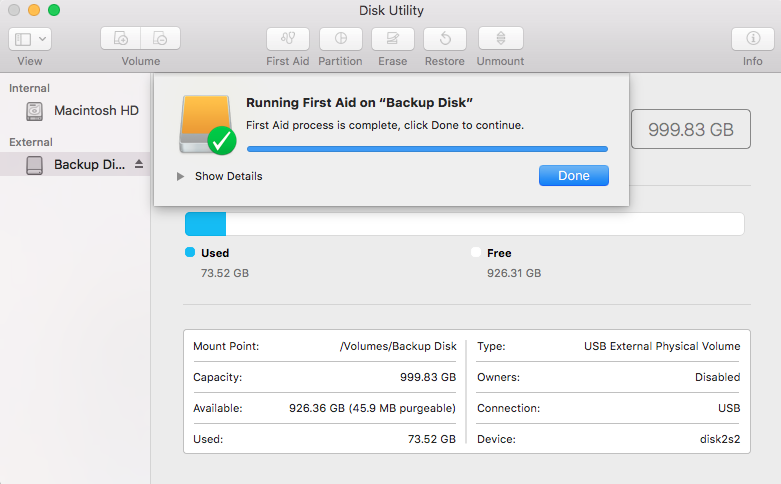Open the View sidebar options dropdown
This screenshot has height=484, width=781.
[x=30, y=39]
